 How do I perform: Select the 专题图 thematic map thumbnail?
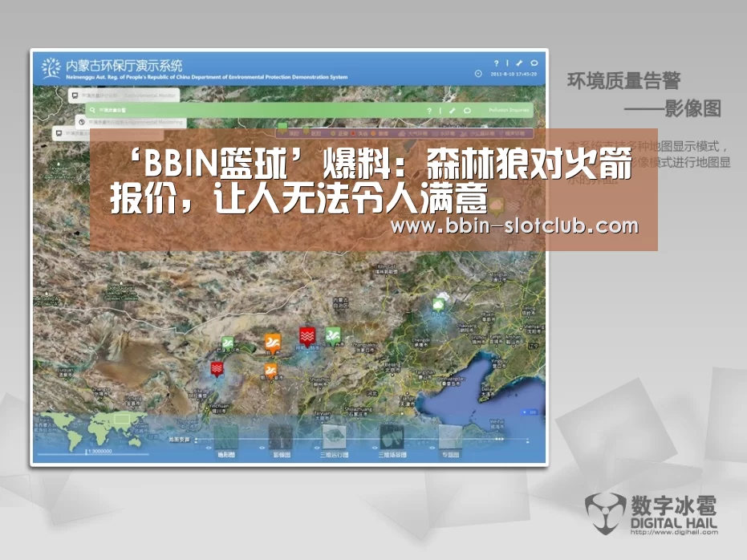click(450, 436)
